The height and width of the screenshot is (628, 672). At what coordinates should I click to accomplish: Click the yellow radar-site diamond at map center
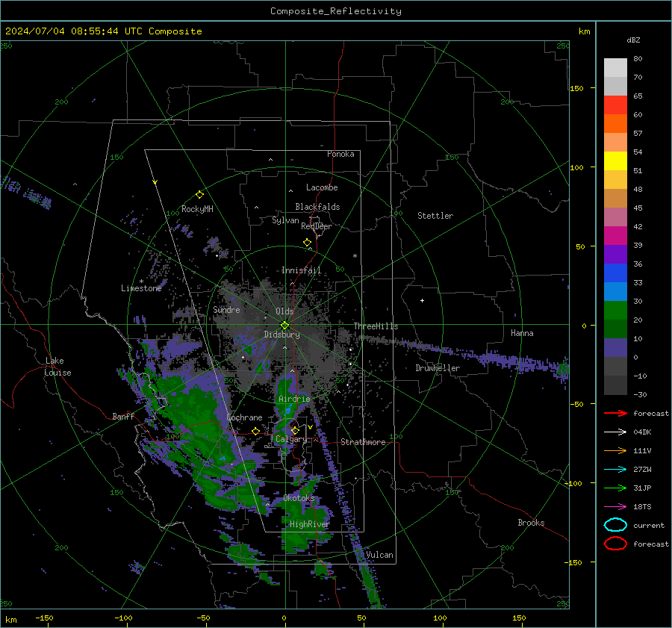(285, 325)
